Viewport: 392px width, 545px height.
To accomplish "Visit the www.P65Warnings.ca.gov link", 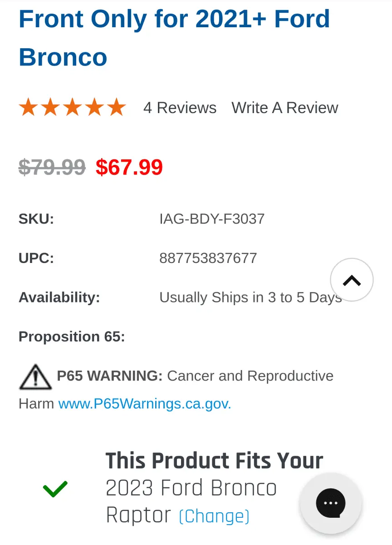I will click(x=145, y=403).
